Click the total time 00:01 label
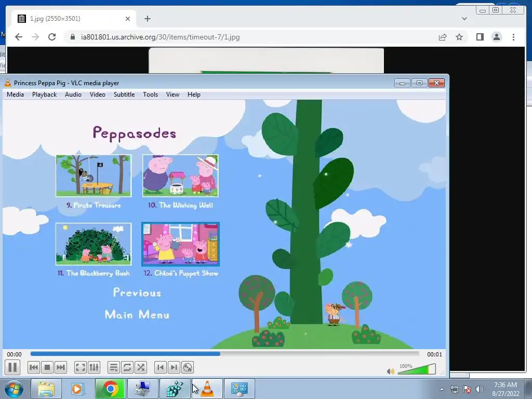532x399 pixels. click(435, 354)
